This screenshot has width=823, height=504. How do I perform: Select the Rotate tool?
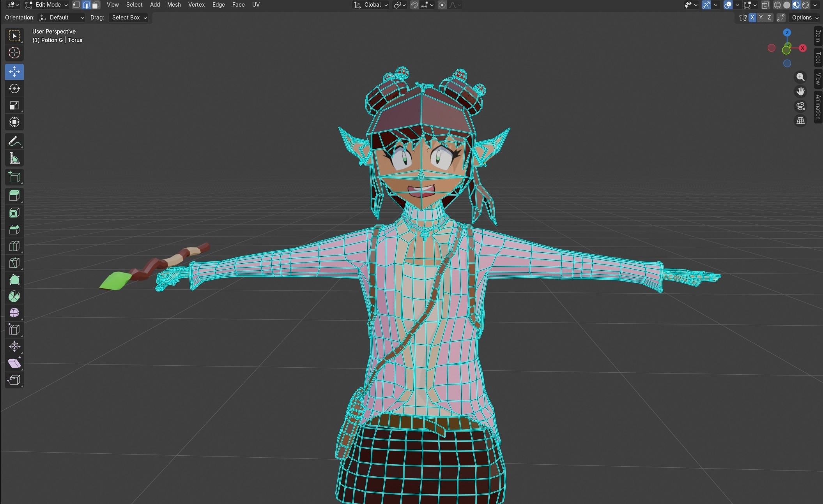tap(14, 88)
